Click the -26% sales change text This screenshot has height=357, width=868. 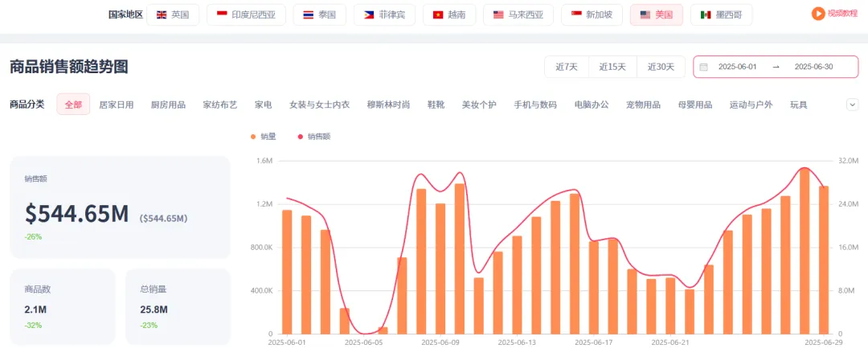tap(33, 236)
